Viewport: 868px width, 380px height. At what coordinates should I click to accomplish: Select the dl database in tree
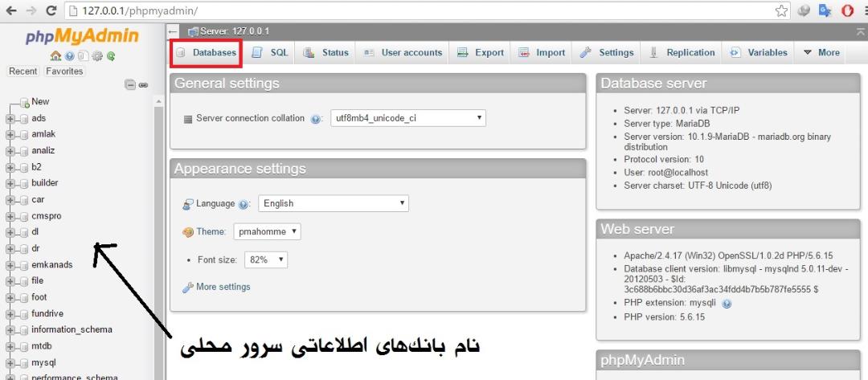tap(35, 231)
